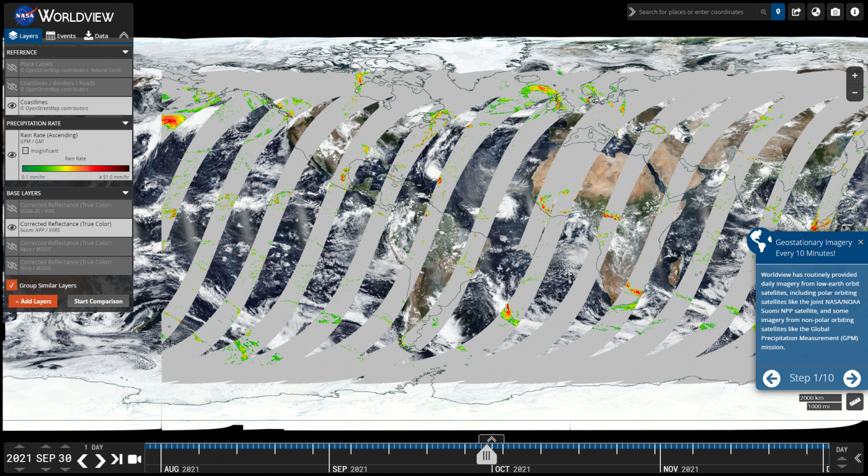
Task: Take a screenshot with the camera icon
Action: click(835, 12)
